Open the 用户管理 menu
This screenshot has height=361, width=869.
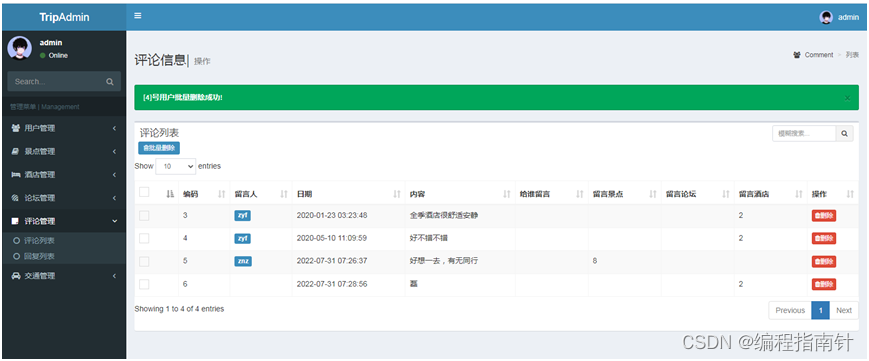[x=64, y=128]
